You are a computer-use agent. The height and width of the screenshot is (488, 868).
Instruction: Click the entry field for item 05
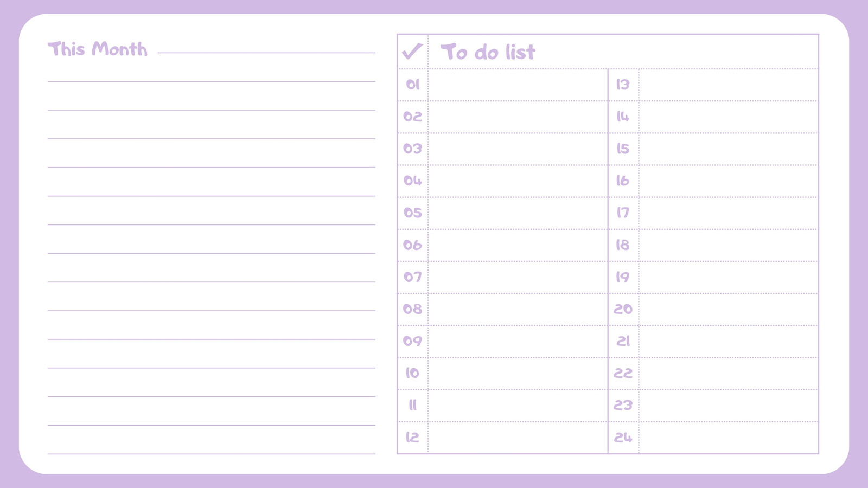[518, 213]
